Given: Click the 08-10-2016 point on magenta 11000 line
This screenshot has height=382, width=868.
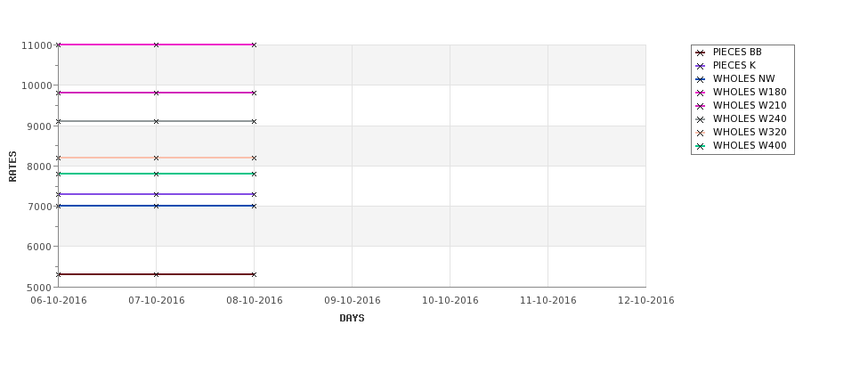Looking at the screenshot, I should 254,45.
